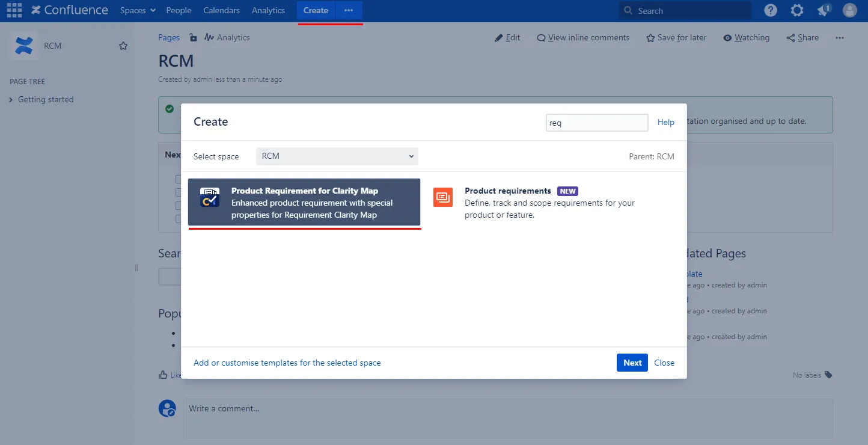Click the Product requirements orange template icon

(x=443, y=197)
